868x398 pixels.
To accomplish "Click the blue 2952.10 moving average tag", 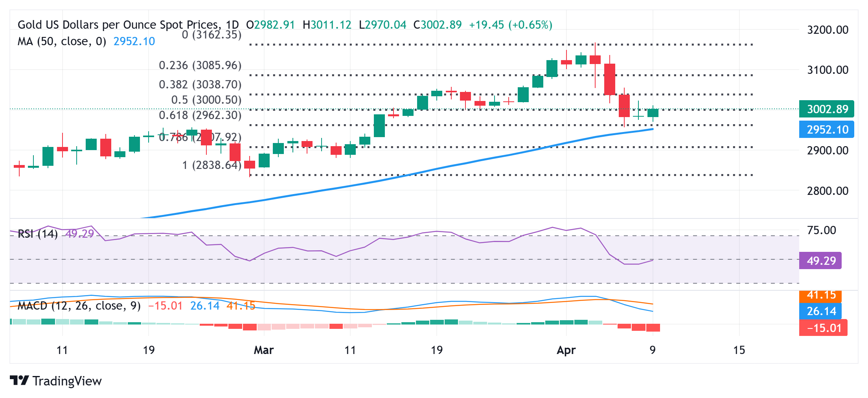I will tap(826, 130).
